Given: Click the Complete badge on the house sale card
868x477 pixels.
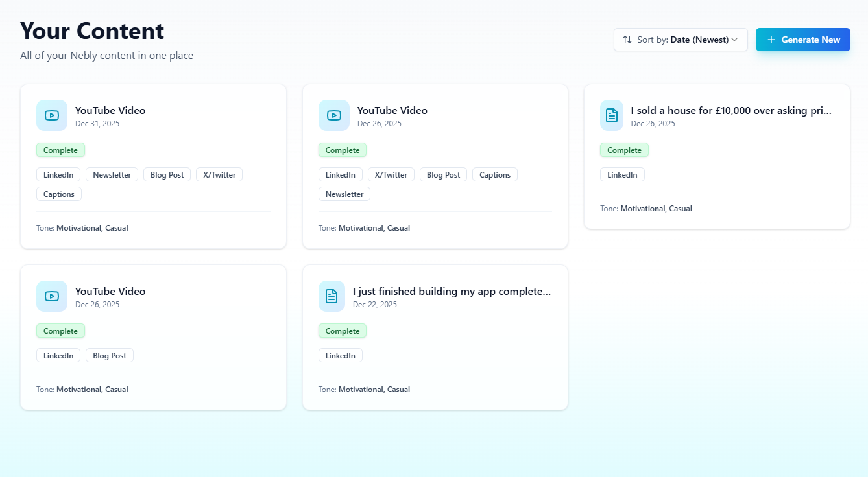Looking at the screenshot, I should (x=624, y=150).
